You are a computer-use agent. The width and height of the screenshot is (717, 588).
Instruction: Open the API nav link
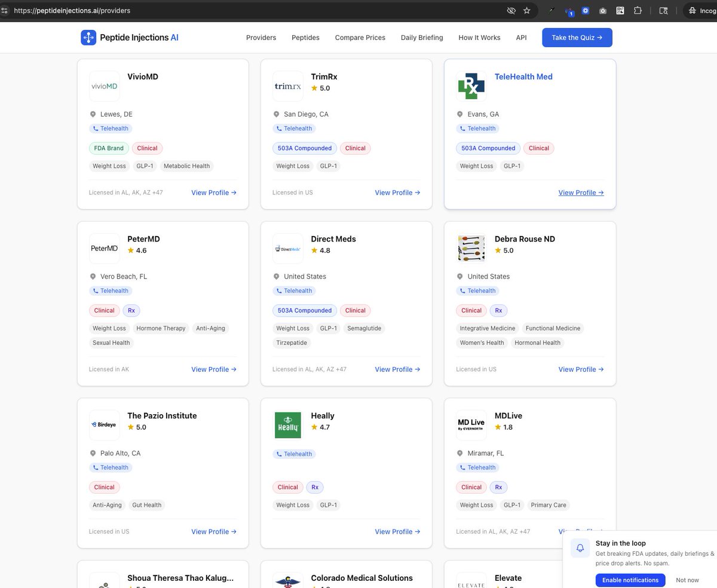[x=522, y=38]
